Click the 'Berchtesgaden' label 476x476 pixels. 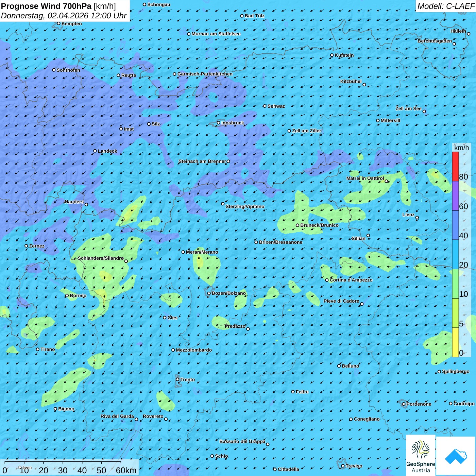pos(435,41)
